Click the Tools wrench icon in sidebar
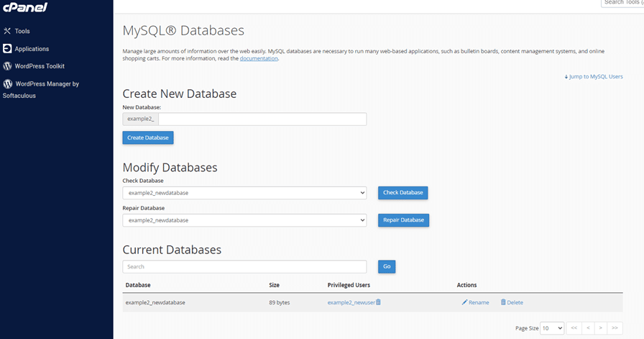This screenshot has width=644, height=339. pyautogui.click(x=7, y=31)
